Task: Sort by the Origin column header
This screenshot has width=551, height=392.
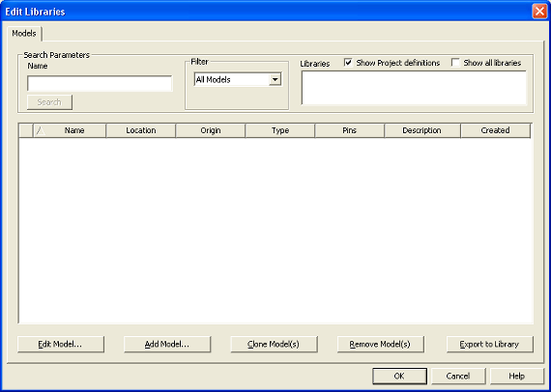Action: click(211, 130)
